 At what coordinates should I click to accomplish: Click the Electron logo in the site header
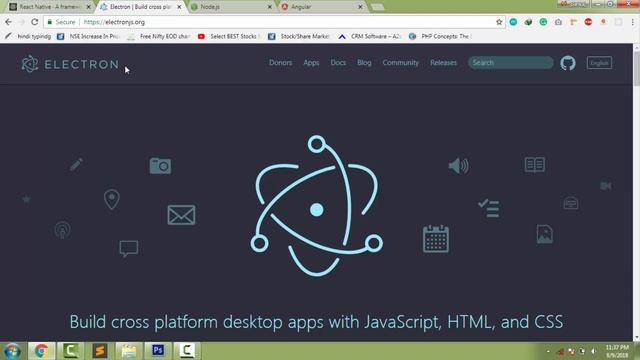point(70,64)
